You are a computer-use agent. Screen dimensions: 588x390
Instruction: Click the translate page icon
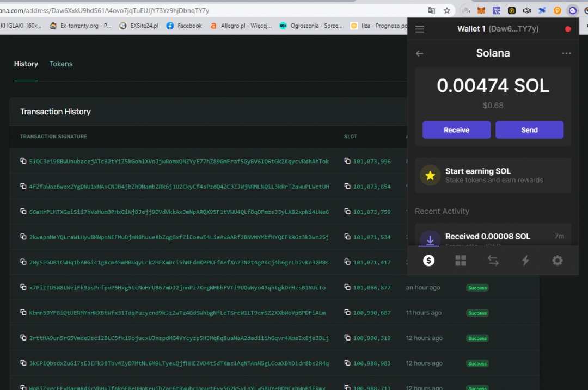point(431,10)
